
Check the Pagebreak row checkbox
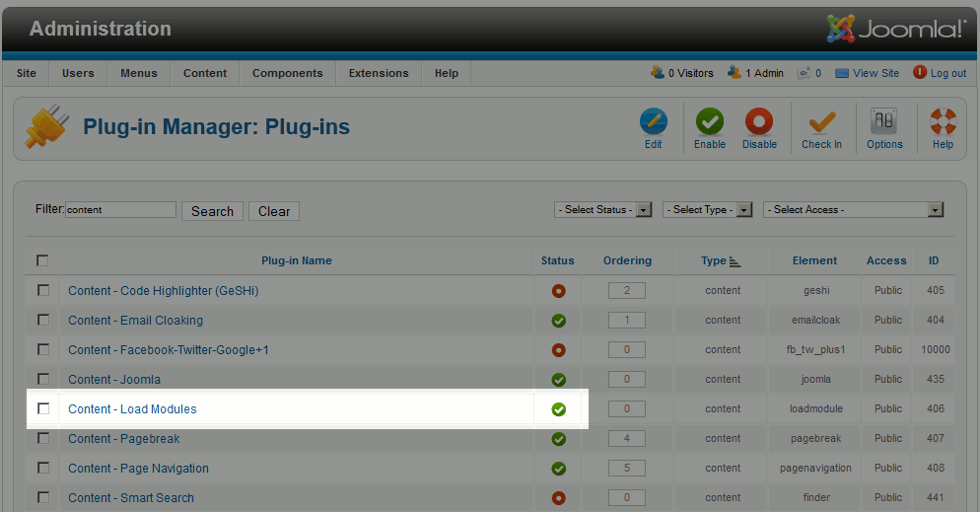click(43, 438)
